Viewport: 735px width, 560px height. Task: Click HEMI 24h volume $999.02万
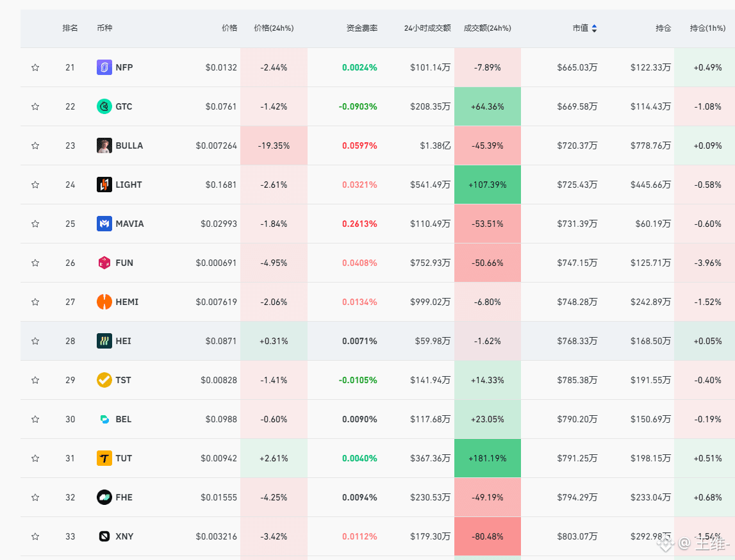coord(431,302)
